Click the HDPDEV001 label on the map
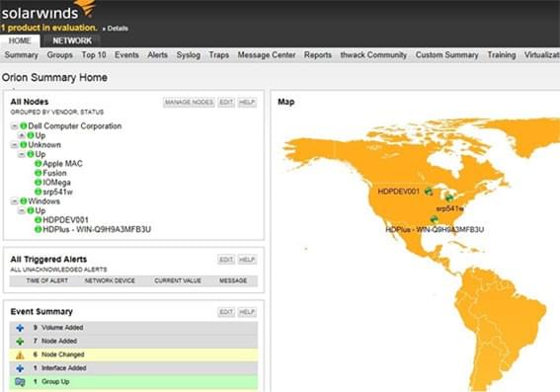Image resolution: width=560 pixels, height=392 pixels. 399,192
